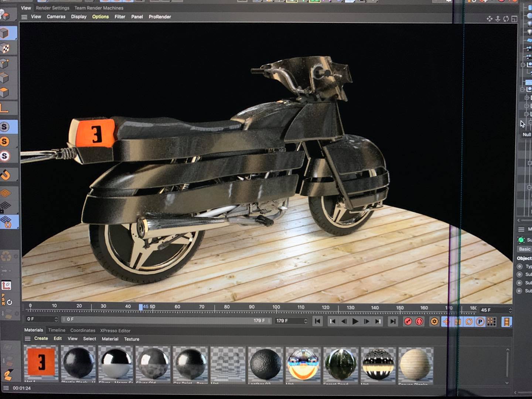Toggle Position keyframe recording
This screenshot has height=399, width=532.
click(x=446, y=321)
